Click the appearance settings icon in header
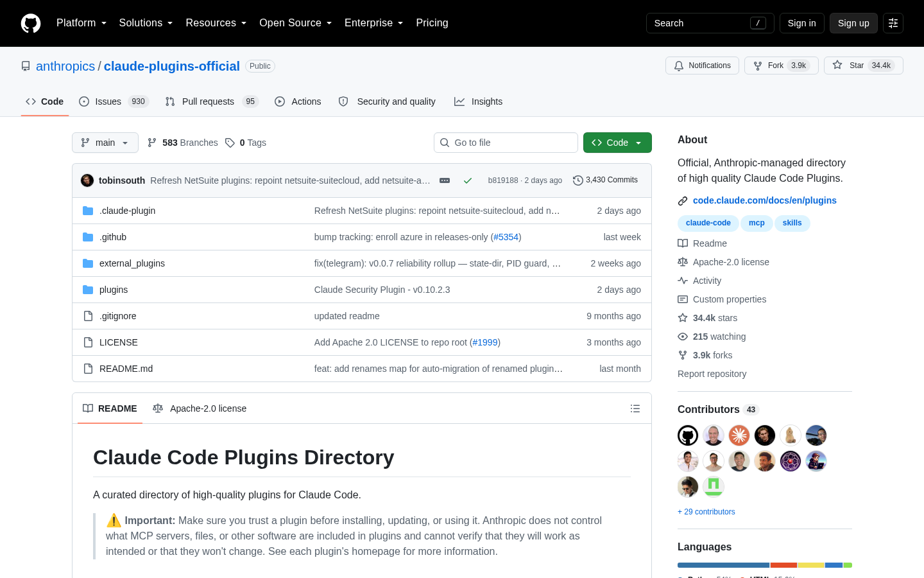 click(x=893, y=23)
